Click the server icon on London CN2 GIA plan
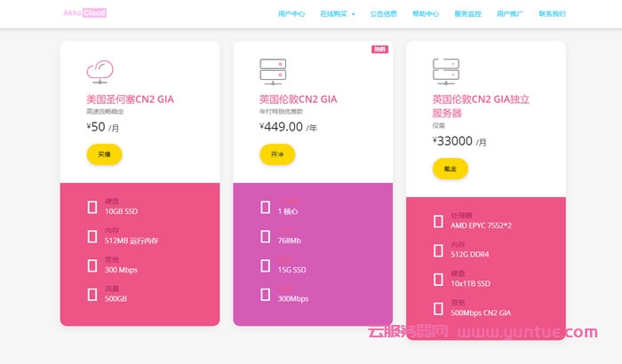This screenshot has height=364, width=622. pyautogui.click(x=272, y=68)
